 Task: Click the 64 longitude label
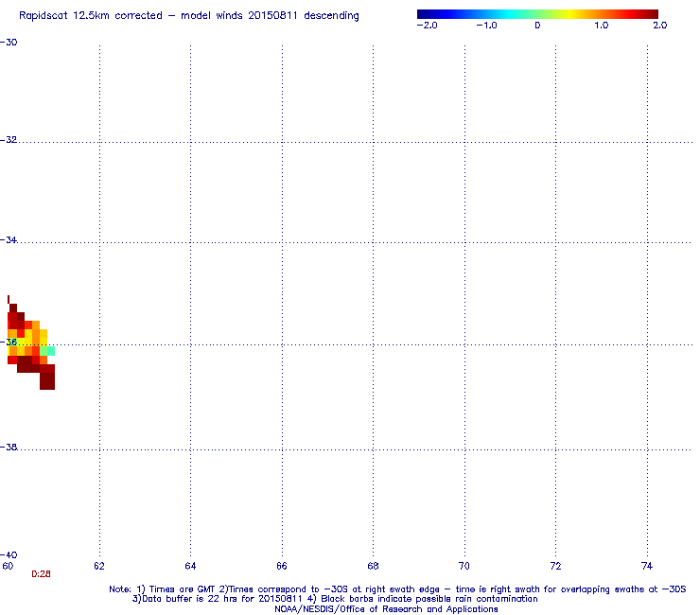[x=190, y=567]
